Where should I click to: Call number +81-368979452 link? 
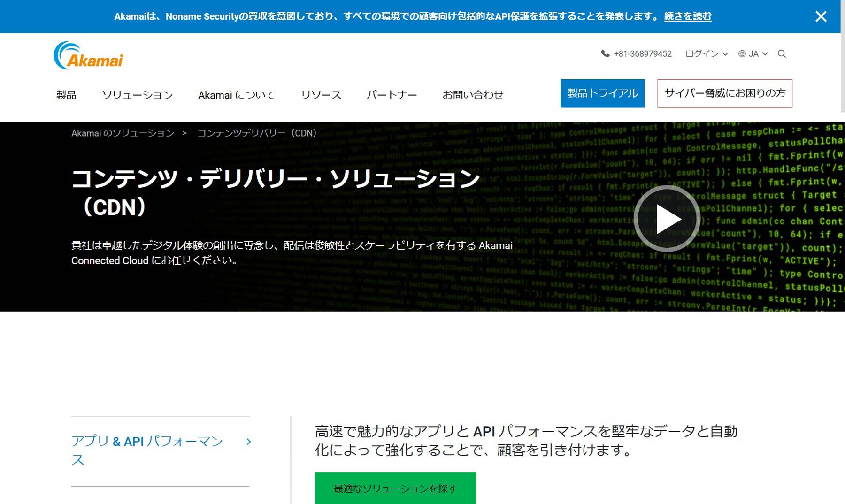coord(642,53)
